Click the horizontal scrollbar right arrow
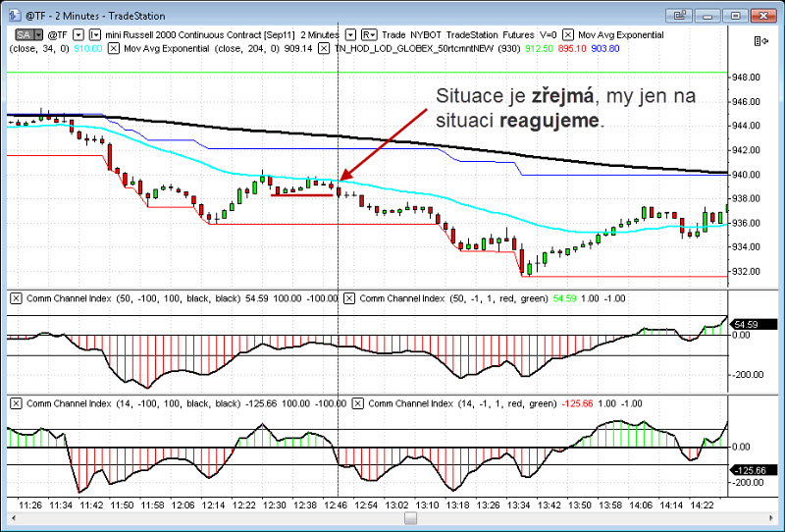The image size is (785, 532). pos(771,518)
